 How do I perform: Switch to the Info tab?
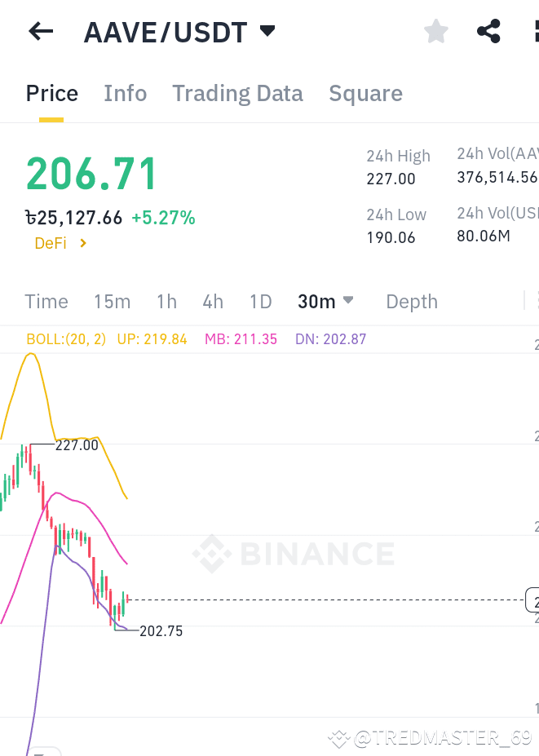pyautogui.click(x=125, y=93)
